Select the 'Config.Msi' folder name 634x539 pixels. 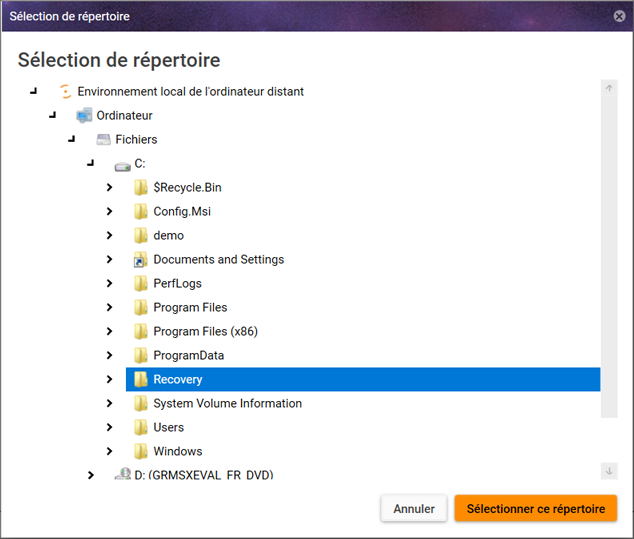[x=182, y=211]
